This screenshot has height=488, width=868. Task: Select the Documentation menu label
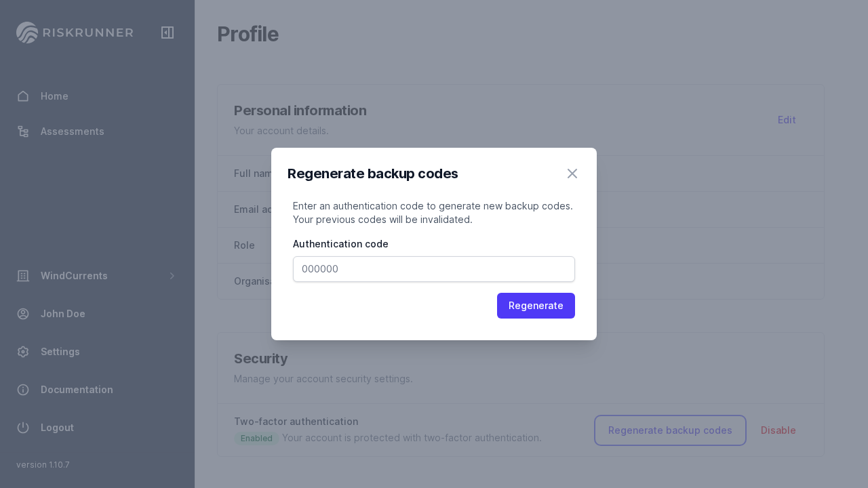77,390
